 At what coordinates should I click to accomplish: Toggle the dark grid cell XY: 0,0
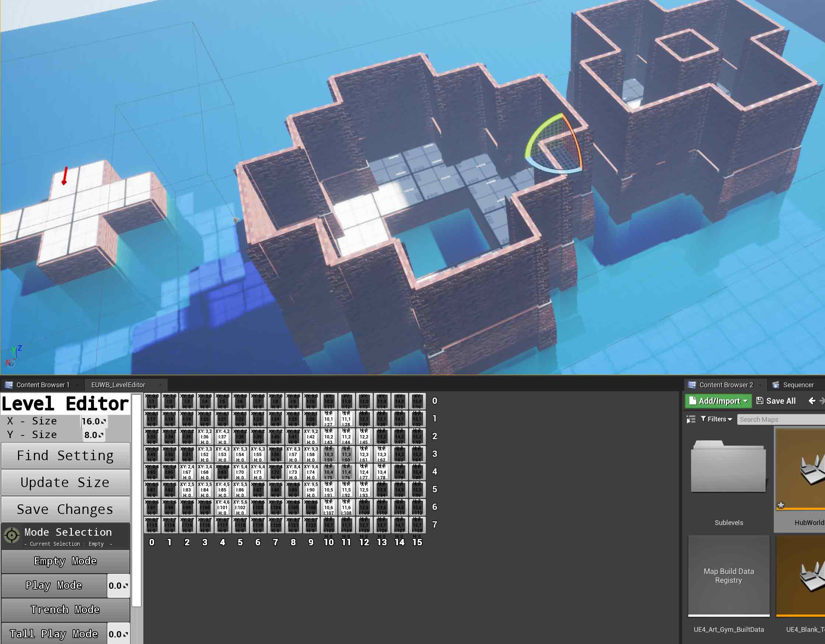(151, 401)
